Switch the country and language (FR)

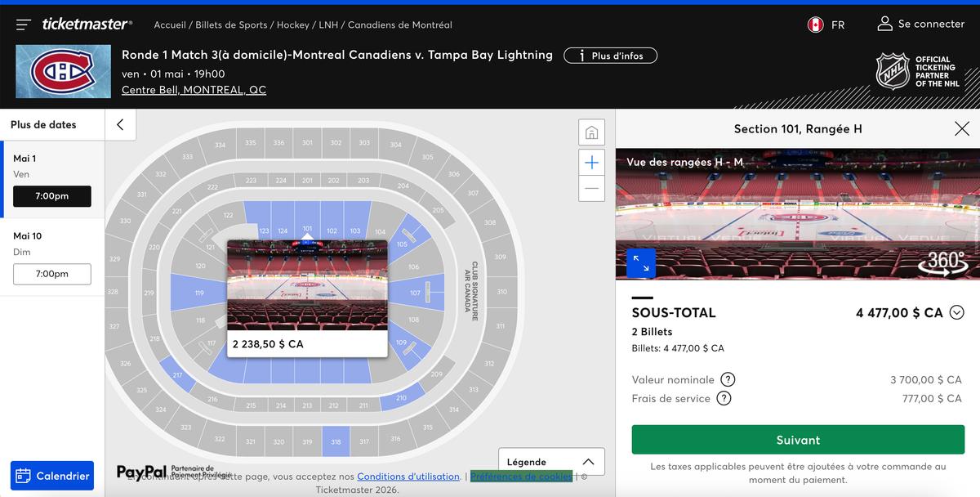point(826,25)
